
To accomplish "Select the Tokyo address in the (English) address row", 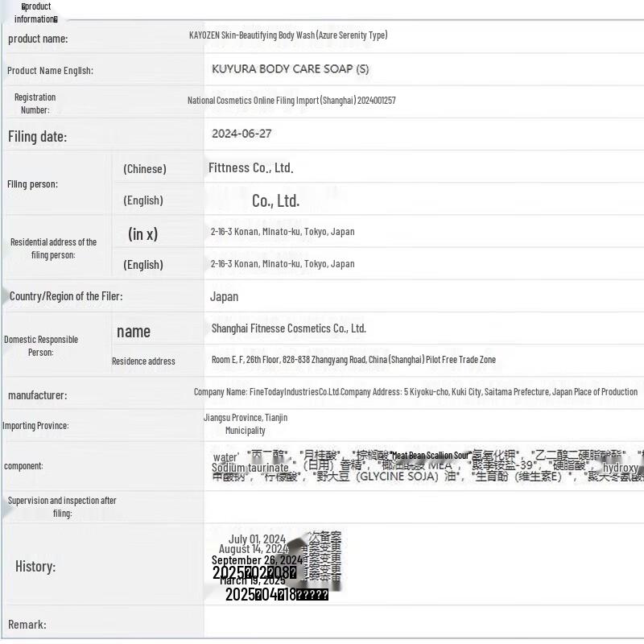I will coord(282,264).
